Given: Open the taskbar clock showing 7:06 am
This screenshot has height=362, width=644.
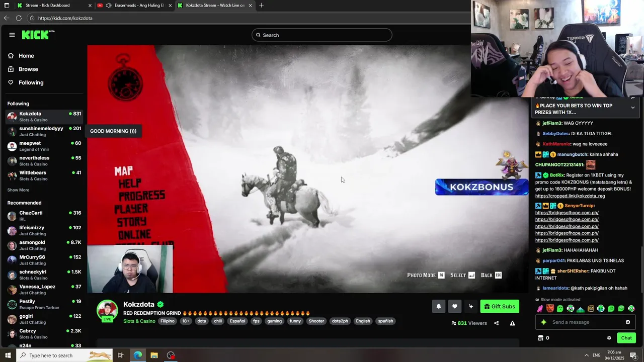Looking at the screenshot, I should coord(614,355).
